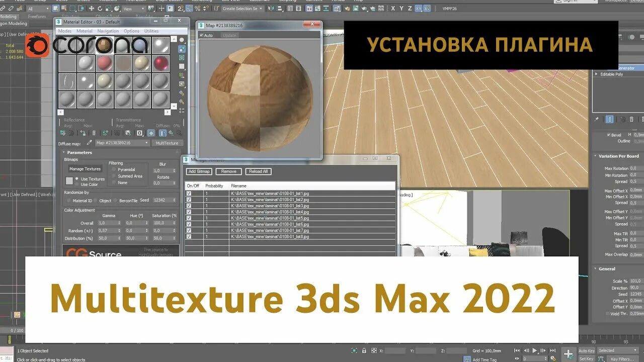The height and width of the screenshot is (362, 644).
Task: Select BerconTile randomize radio button
Action: pos(115,200)
